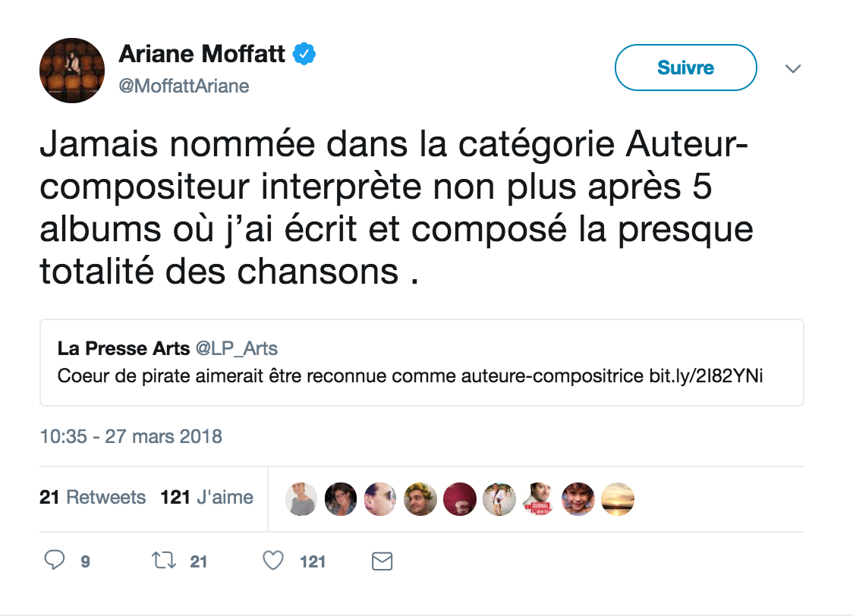Viewport: 853px width, 616px height.
Task: Click the retweet arrows icon
Action: click(x=163, y=560)
